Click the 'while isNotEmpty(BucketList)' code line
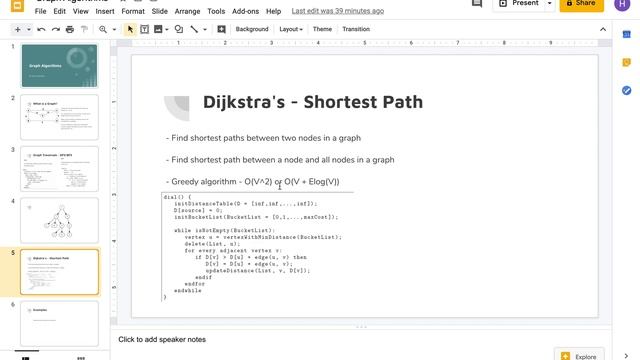Image resolution: width=640 pixels, height=360 pixels. [x=225, y=231]
